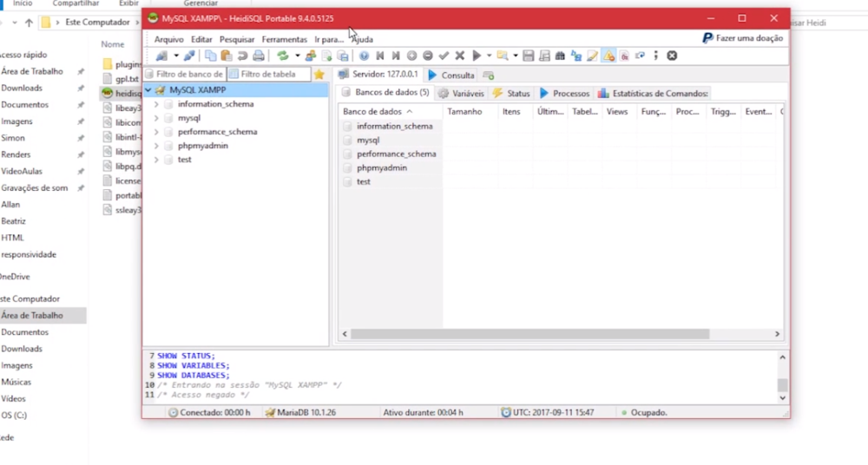Open the User manager icon
The image size is (868, 465).
pyautogui.click(x=311, y=56)
